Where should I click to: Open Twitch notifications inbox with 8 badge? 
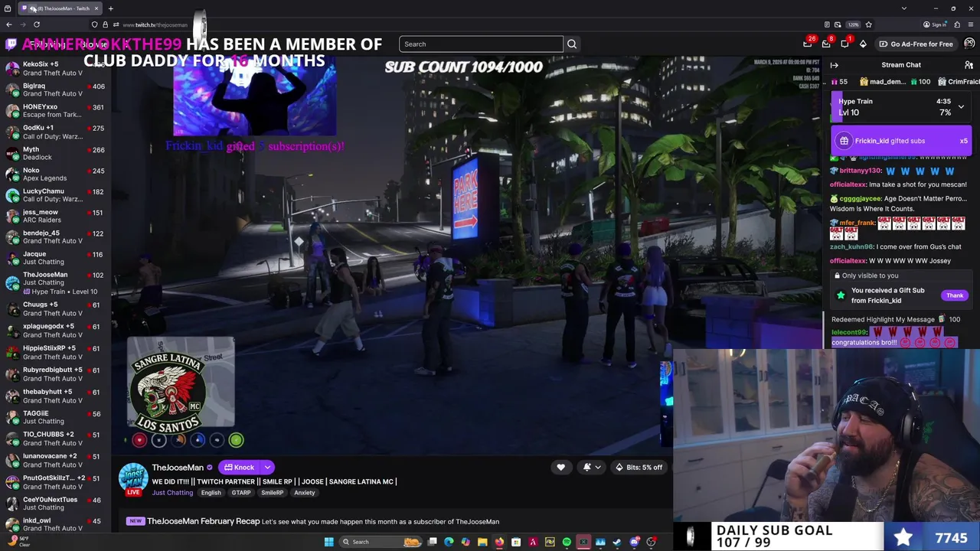coord(826,44)
